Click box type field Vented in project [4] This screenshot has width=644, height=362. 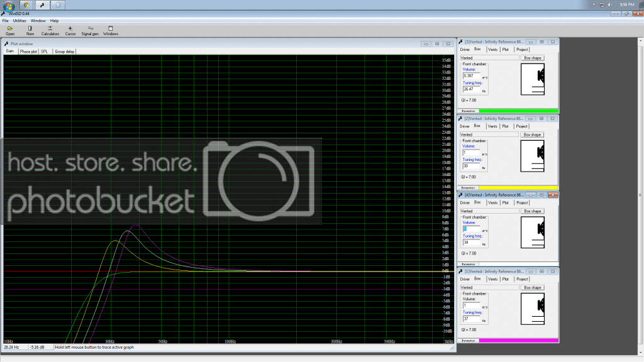point(489,211)
